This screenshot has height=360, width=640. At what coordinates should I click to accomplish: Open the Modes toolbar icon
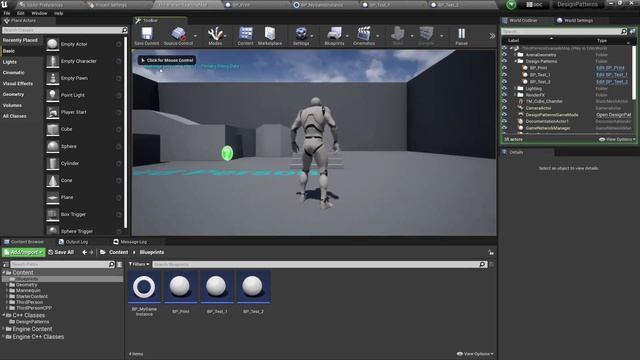click(x=215, y=33)
